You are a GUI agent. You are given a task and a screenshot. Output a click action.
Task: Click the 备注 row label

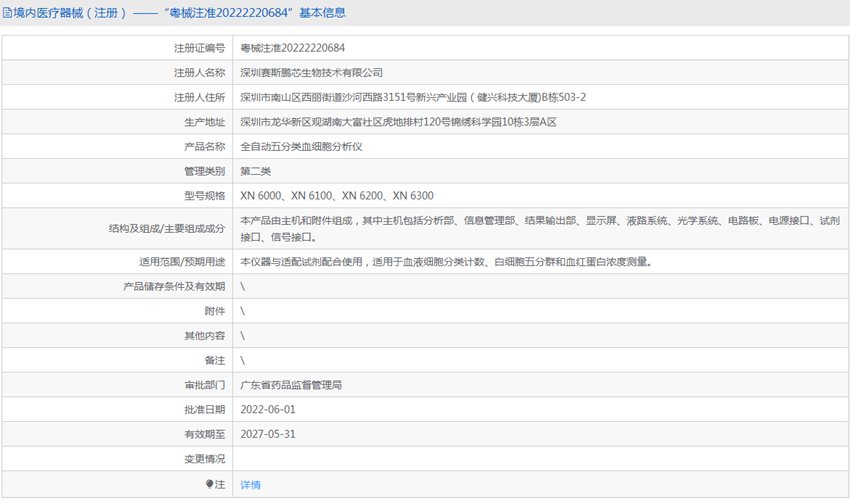pos(215,361)
